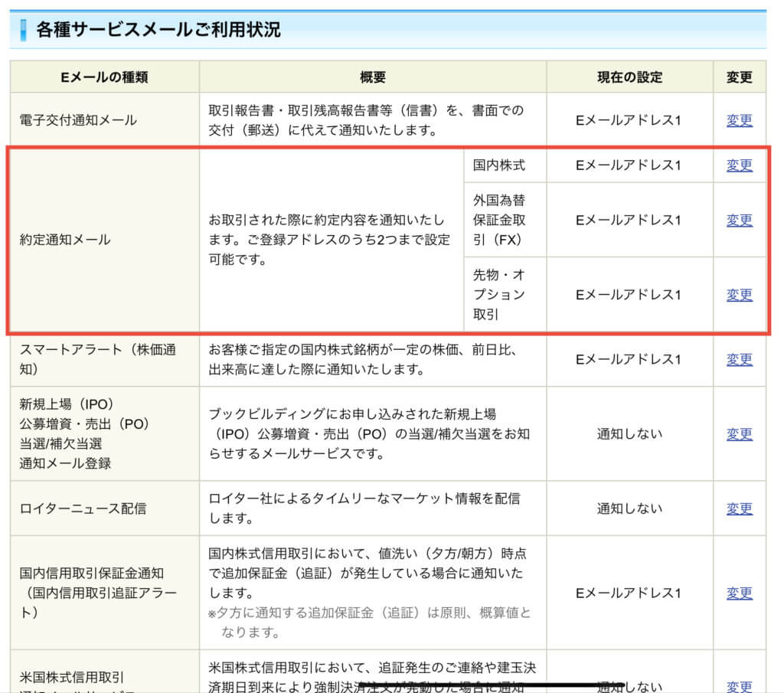Click 変更 for ロイターニュース配信
This screenshot has width=784, height=693.
click(739, 508)
